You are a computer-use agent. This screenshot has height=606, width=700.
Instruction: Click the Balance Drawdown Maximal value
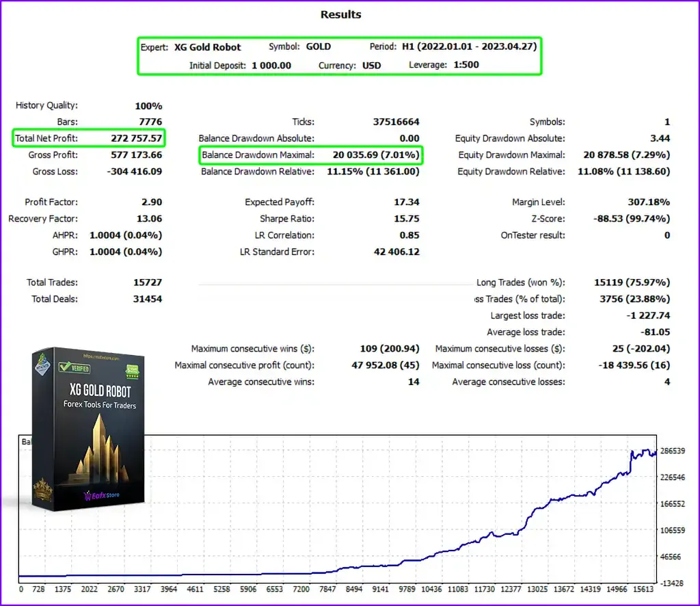[x=376, y=155]
